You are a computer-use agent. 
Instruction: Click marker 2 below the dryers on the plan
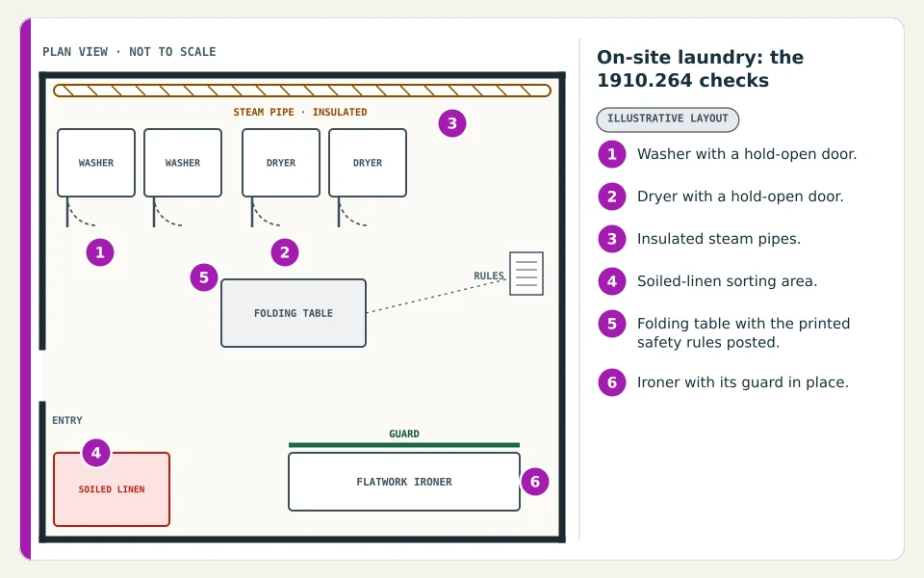[285, 252]
